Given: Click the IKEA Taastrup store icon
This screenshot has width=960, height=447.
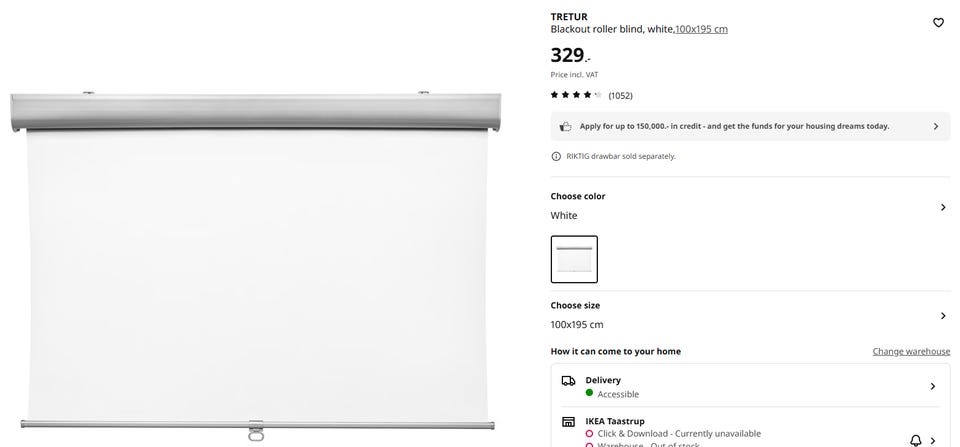Looking at the screenshot, I should [568, 421].
